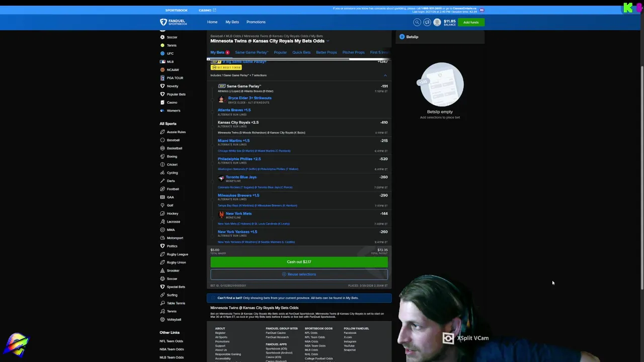
Task: Switch to the CASINO product link
Action: pos(207,10)
